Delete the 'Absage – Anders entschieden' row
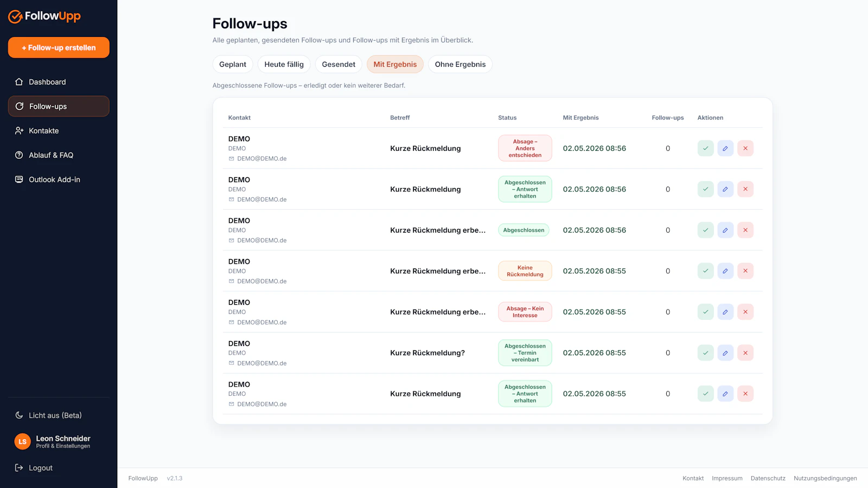The width and height of the screenshot is (868, 488). point(745,148)
